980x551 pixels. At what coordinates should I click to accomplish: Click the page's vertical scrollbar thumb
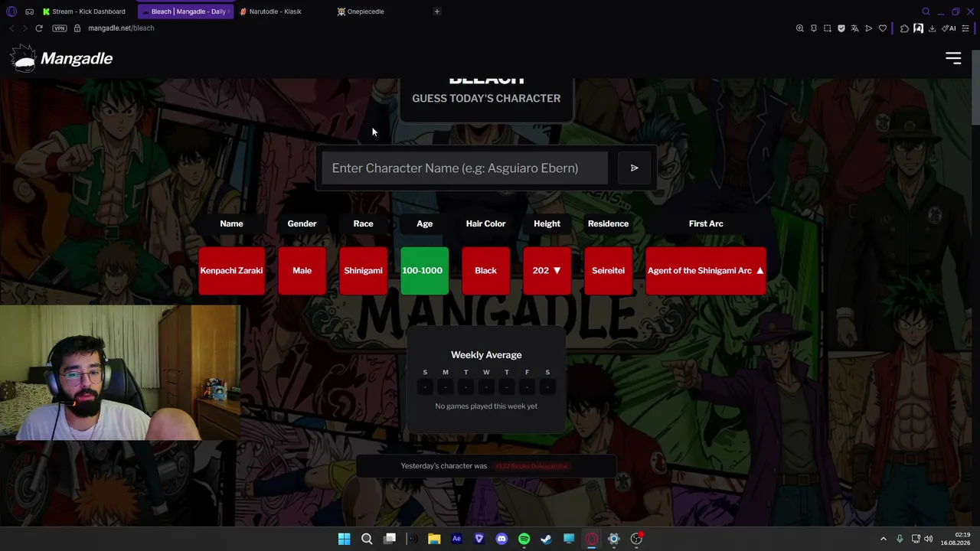tap(975, 86)
